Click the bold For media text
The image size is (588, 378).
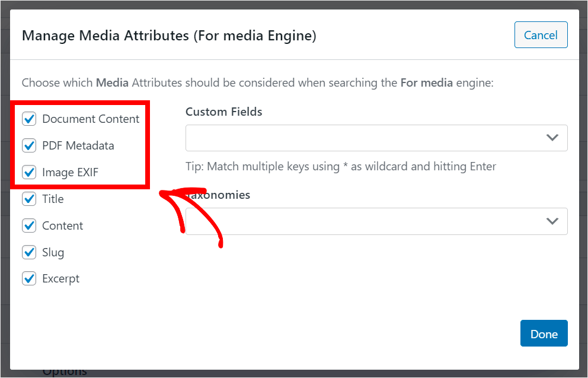427,82
